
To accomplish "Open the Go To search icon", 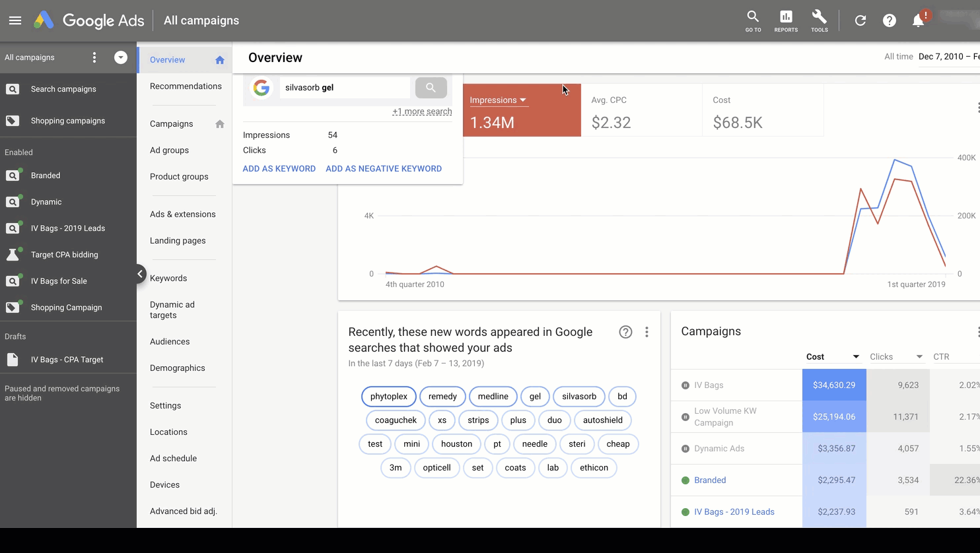I will [x=753, y=20].
